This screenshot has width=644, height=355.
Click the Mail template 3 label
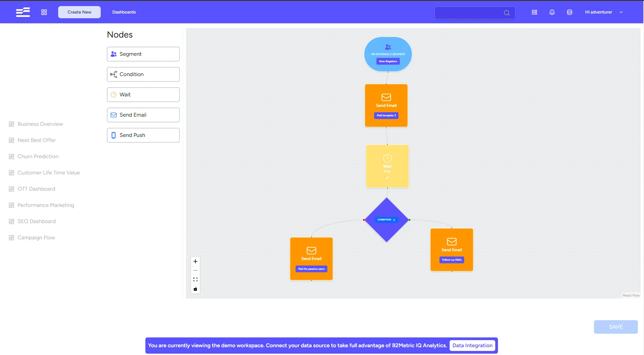[x=386, y=116]
